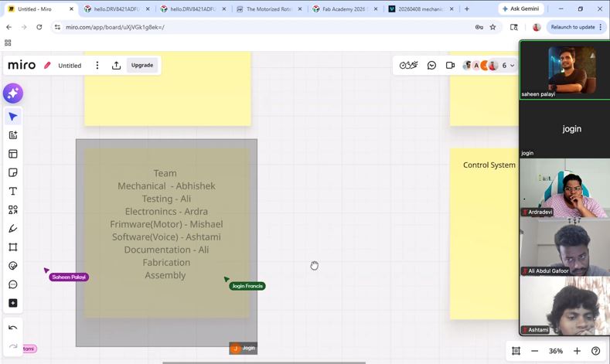Switch to The Motorized Rot tab
610x364 pixels.
[268, 9]
